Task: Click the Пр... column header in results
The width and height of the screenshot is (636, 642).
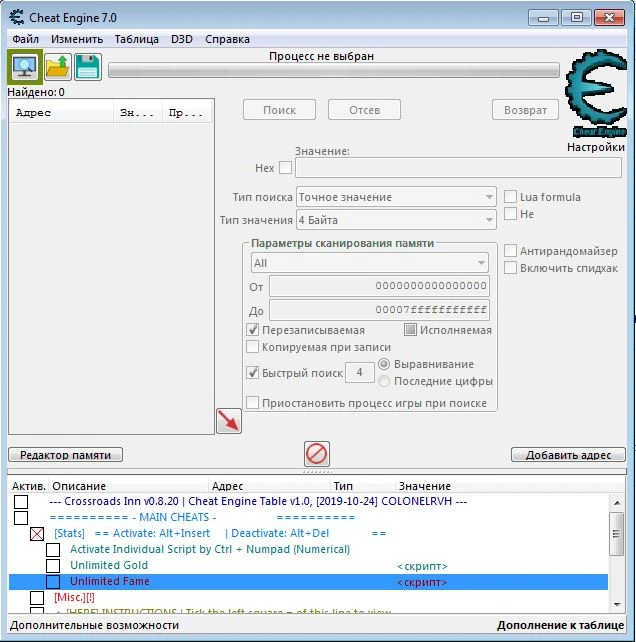Action: 187,113
